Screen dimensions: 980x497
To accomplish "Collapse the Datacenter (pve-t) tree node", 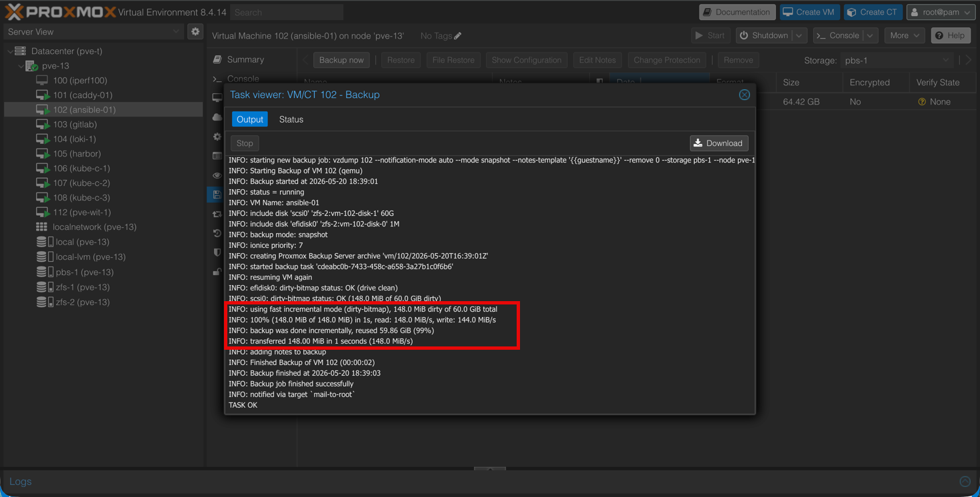I will click(9, 51).
